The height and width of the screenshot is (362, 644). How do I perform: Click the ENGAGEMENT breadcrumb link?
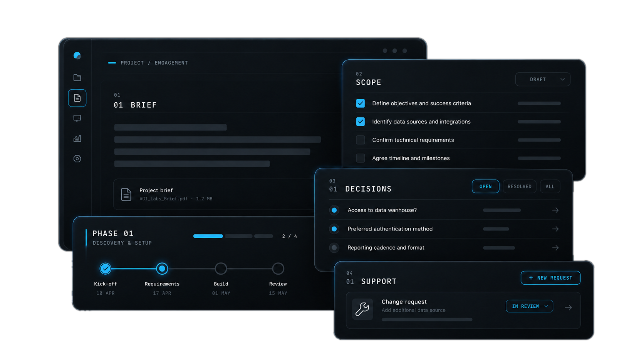(x=171, y=63)
